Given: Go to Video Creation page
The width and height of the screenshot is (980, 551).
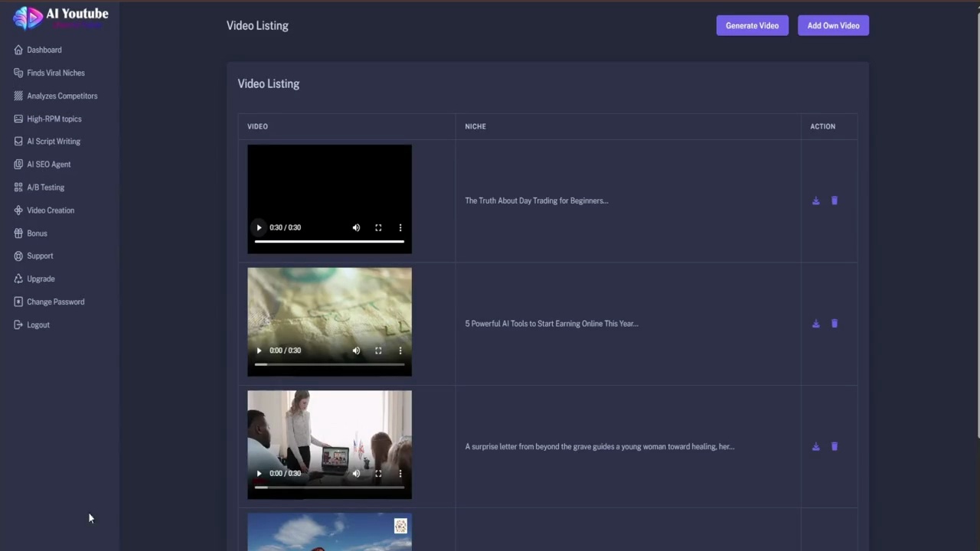Looking at the screenshot, I should coord(51,210).
